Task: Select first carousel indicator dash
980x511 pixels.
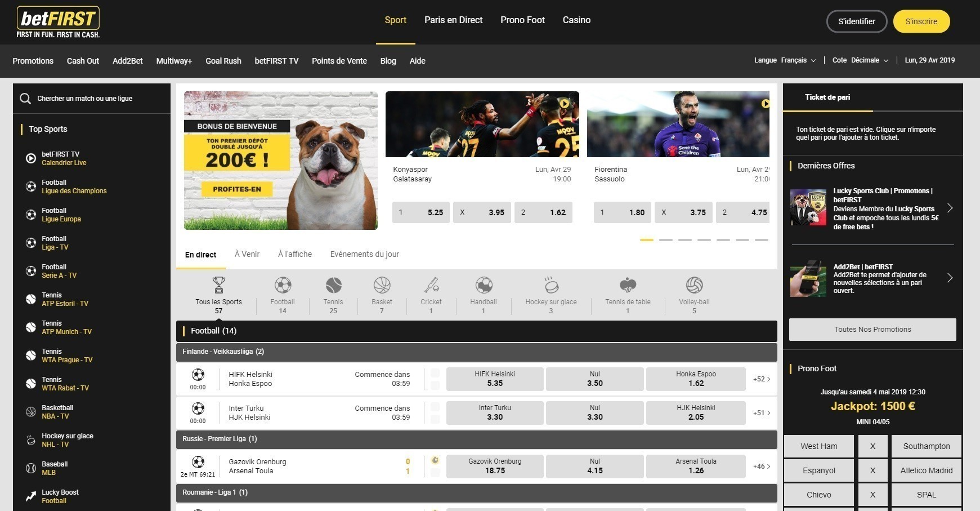Action: coord(647,240)
